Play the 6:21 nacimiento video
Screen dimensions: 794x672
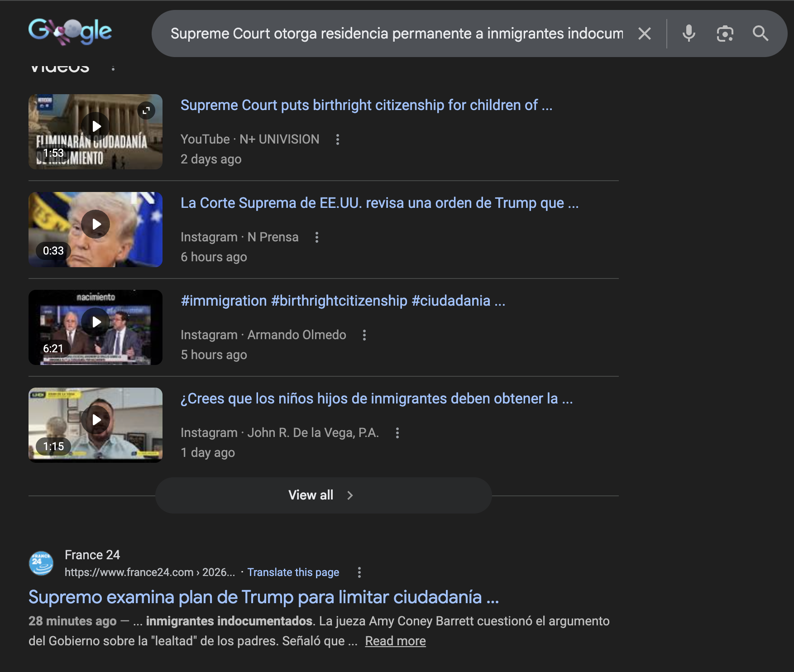click(x=96, y=322)
